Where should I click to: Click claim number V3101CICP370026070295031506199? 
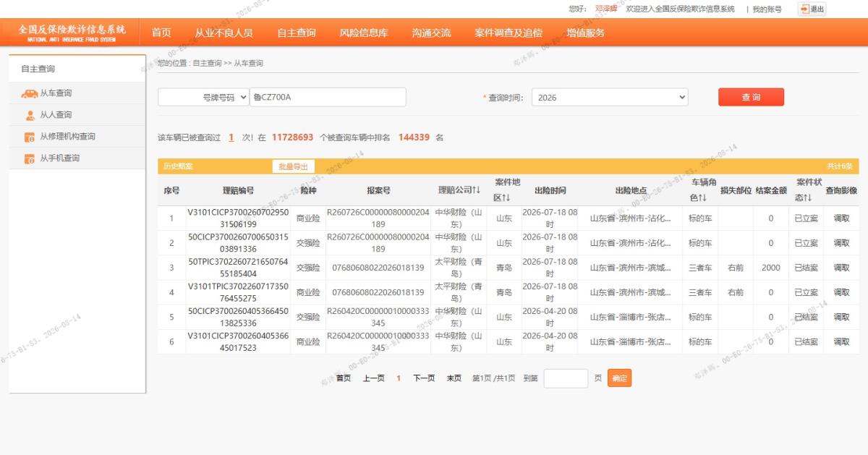(238, 218)
